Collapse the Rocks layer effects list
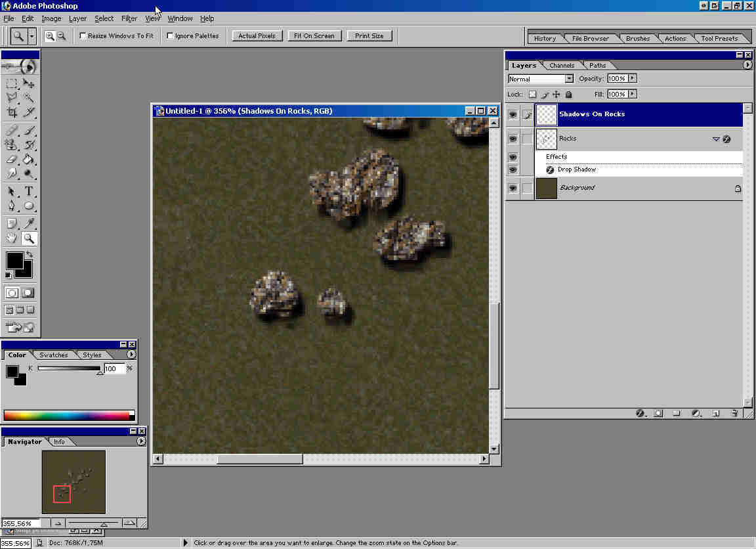 pyautogui.click(x=716, y=139)
